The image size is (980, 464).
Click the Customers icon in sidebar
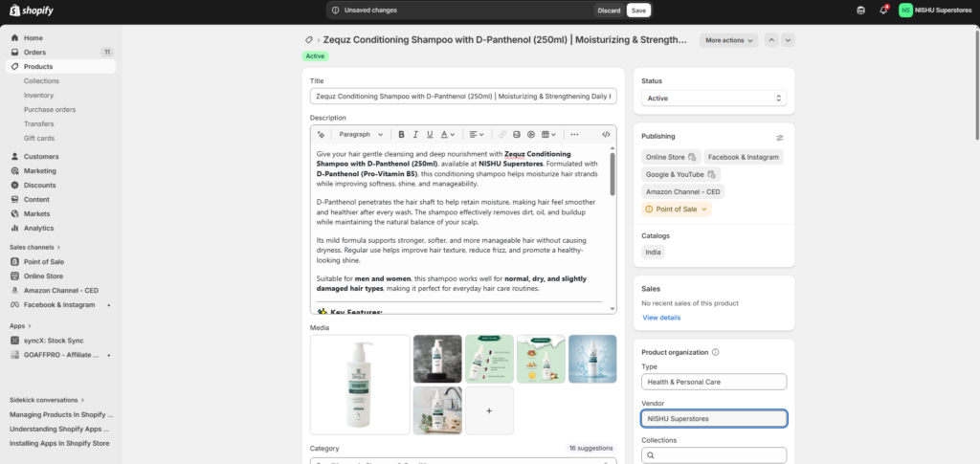click(x=15, y=157)
